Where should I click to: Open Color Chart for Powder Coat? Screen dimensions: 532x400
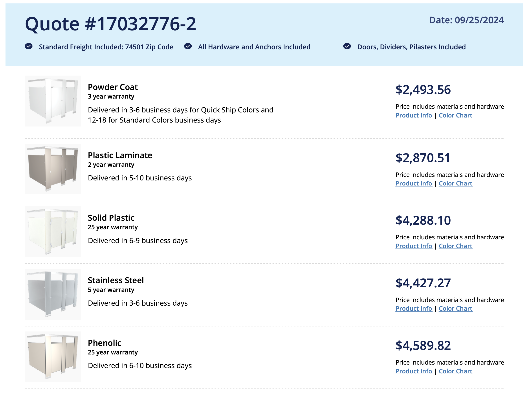click(455, 116)
